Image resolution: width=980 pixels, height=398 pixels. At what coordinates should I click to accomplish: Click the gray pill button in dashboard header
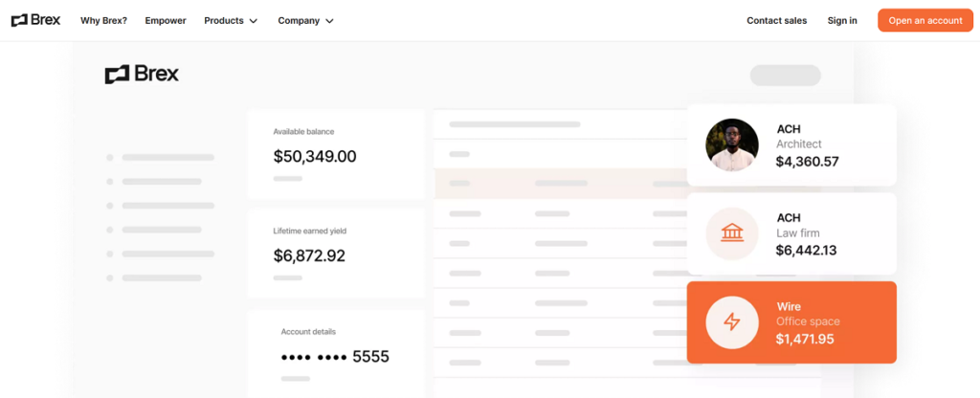785,75
